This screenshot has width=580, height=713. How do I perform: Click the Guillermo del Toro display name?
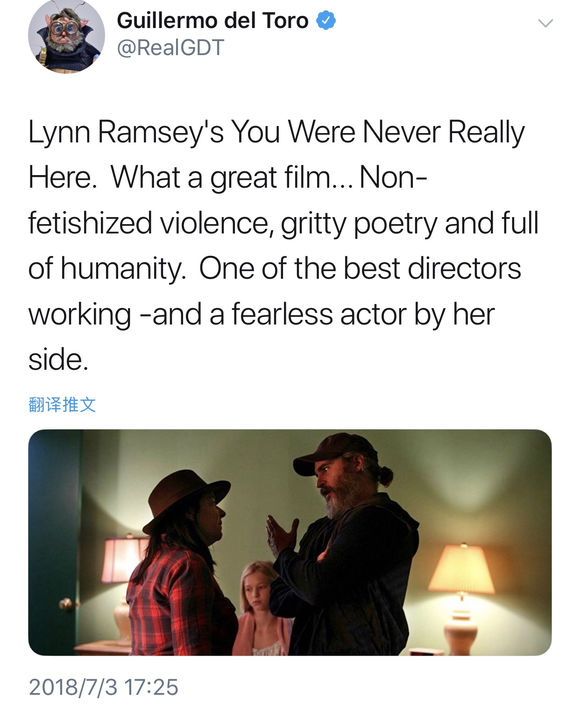click(x=213, y=20)
